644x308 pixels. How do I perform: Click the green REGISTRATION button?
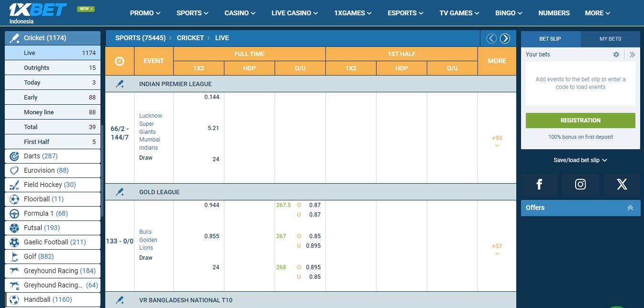pos(580,121)
